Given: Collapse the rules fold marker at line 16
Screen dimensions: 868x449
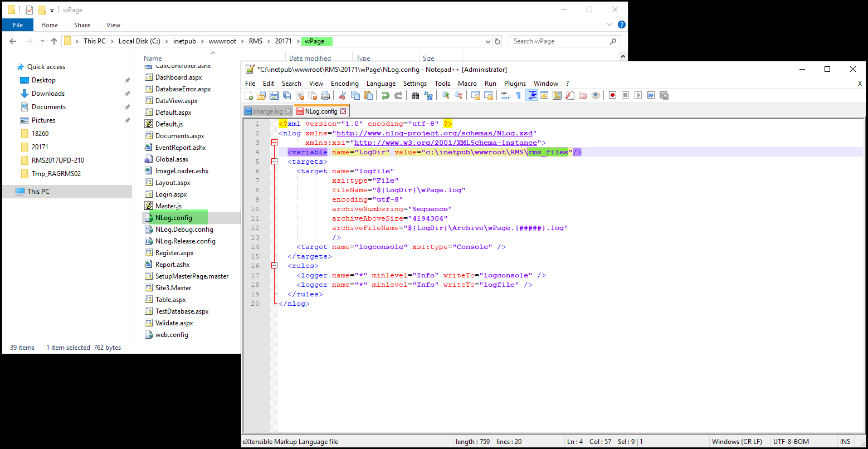Looking at the screenshot, I should 274,266.
